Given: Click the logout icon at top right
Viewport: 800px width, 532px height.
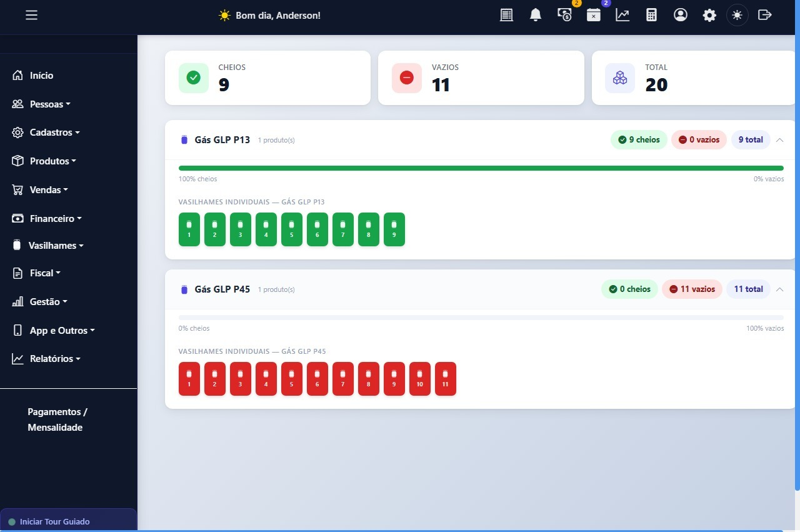Looking at the screenshot, I should coord(765,14).
